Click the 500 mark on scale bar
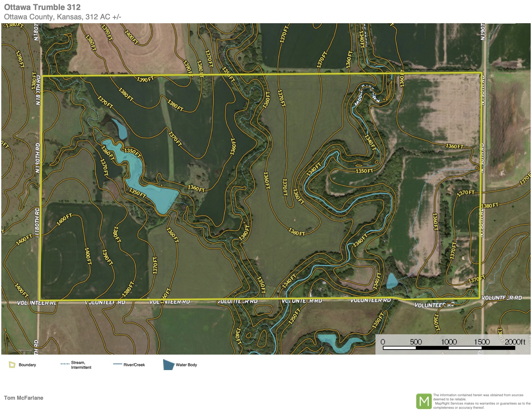This screenshot has height=411, width=532. pos(416,342)
